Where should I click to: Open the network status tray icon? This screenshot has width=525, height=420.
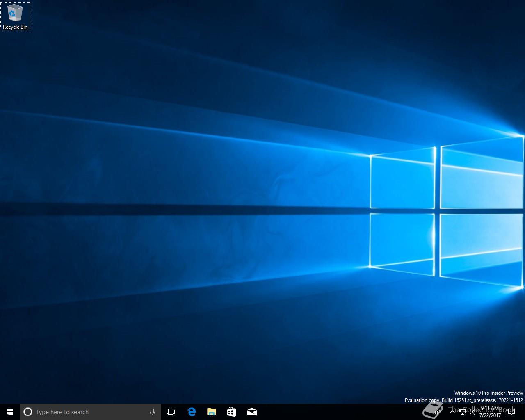pos(462,412)
